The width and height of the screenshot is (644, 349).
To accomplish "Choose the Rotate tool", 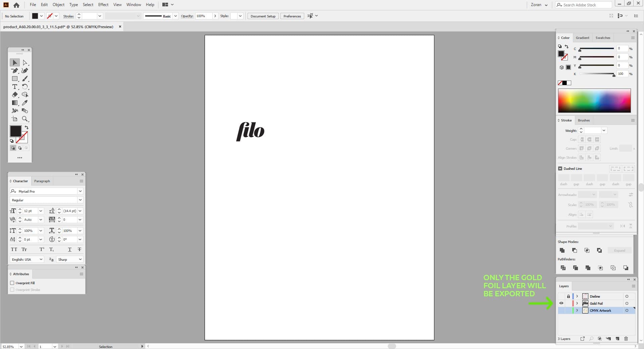I will tap(25, 87).
